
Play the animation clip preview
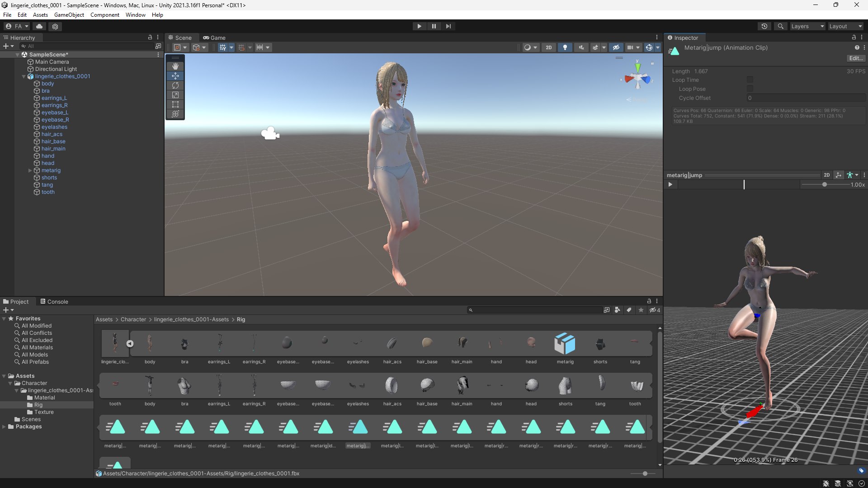coord(670,184)
